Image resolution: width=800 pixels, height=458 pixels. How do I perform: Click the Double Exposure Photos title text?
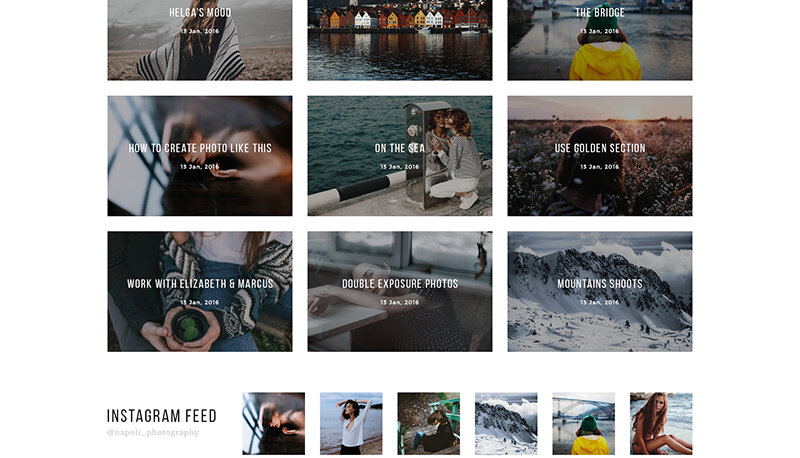399,284
